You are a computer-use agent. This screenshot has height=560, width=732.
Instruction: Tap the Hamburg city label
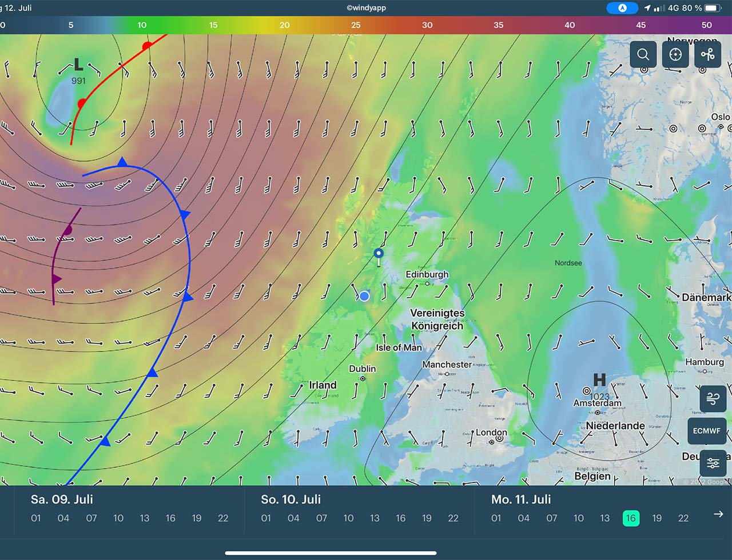(705, 362)
